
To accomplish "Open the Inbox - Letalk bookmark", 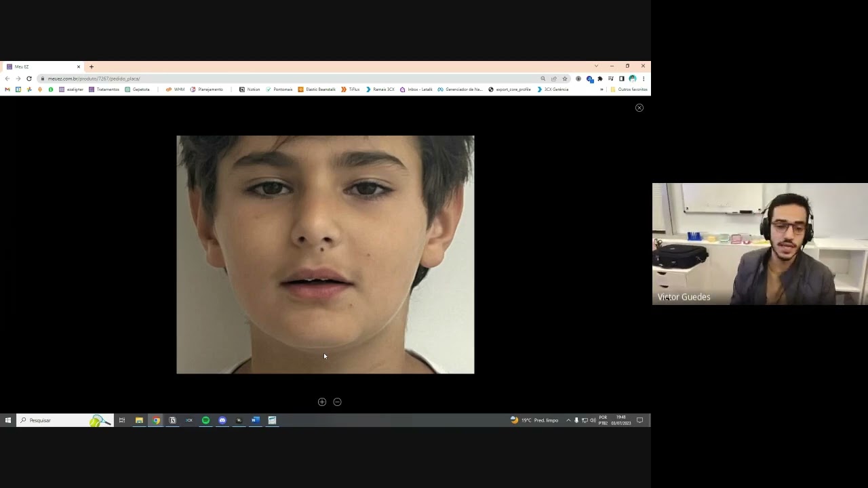I will pos(416,89).
